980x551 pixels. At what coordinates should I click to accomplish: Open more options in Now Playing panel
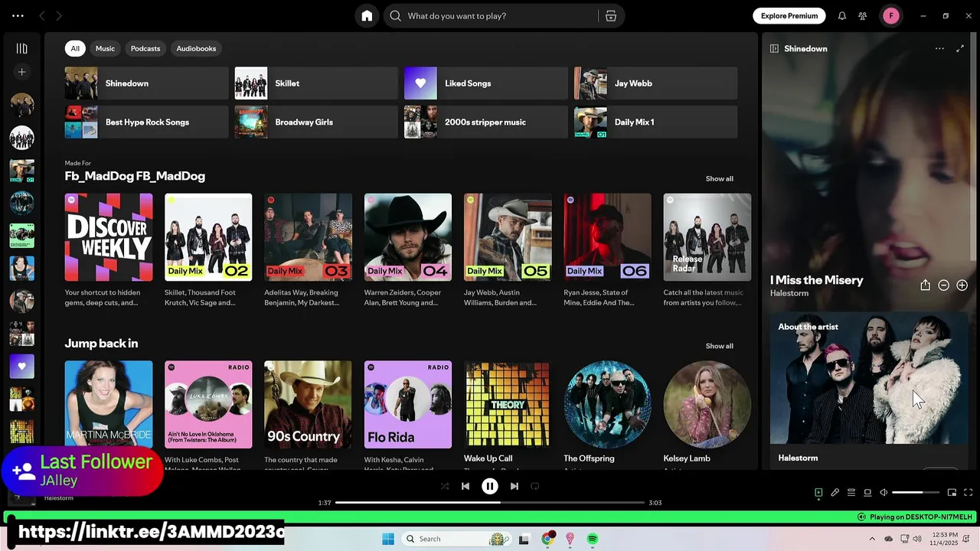[x=939, y=48]
